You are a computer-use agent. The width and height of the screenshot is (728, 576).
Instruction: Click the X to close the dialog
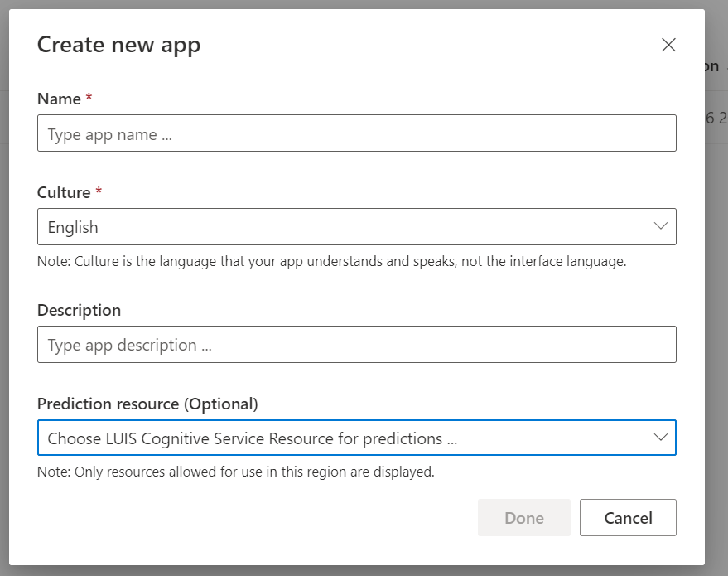click(668, 45)
